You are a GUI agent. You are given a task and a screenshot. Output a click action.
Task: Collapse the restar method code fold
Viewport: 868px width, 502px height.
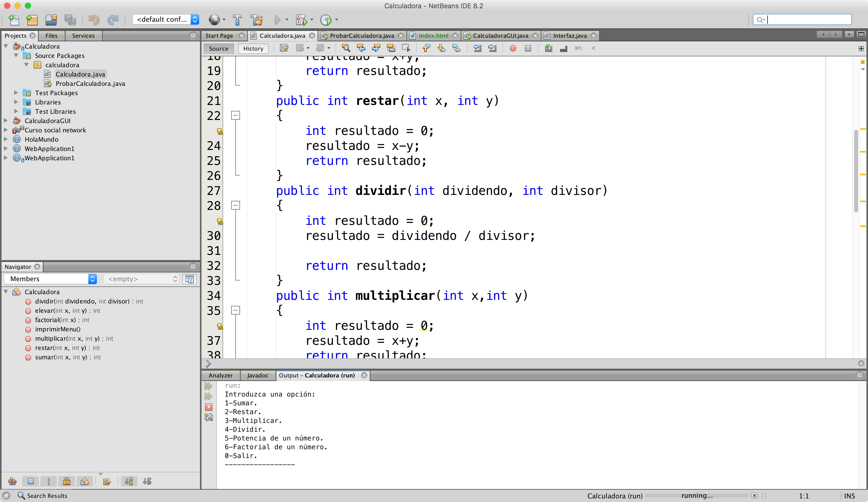pos(236,116)
